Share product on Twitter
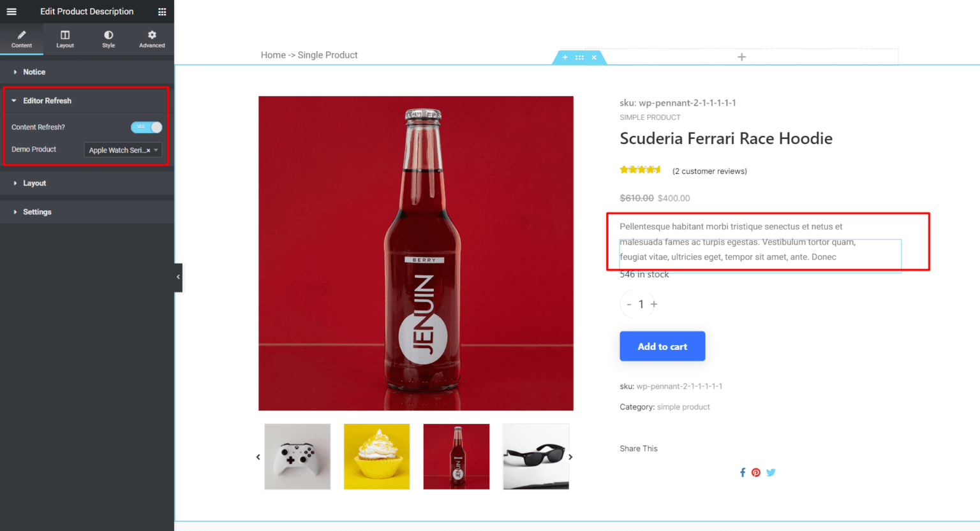Viewport: 980px width, 531px height. click(771, 472)
